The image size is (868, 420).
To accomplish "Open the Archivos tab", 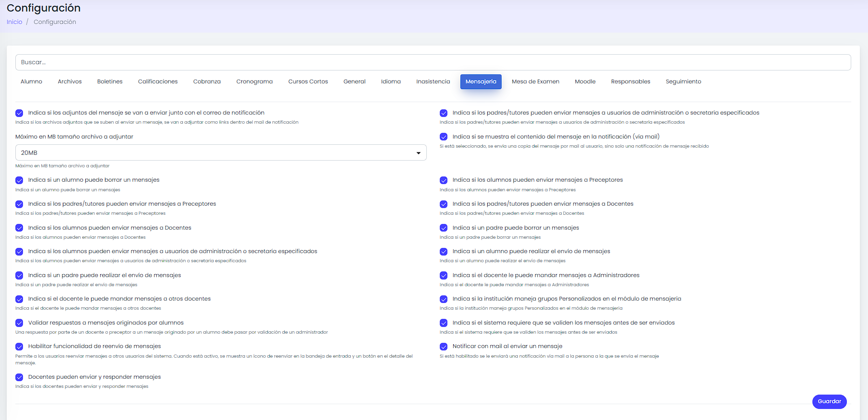I will (70, 82).
